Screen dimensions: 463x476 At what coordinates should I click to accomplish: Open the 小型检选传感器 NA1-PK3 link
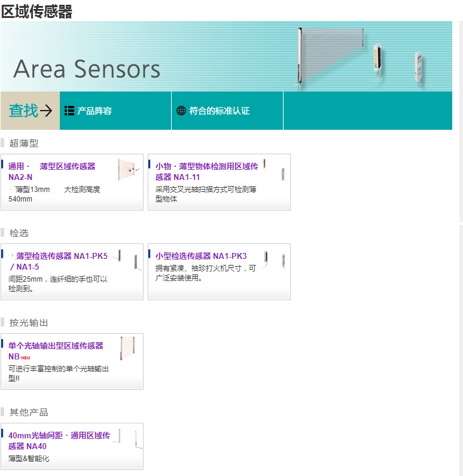coord(201,256)
